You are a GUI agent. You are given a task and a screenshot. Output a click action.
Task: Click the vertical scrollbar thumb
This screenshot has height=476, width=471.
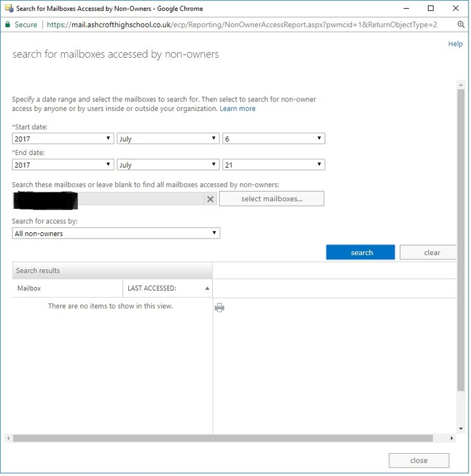(461, 241)
